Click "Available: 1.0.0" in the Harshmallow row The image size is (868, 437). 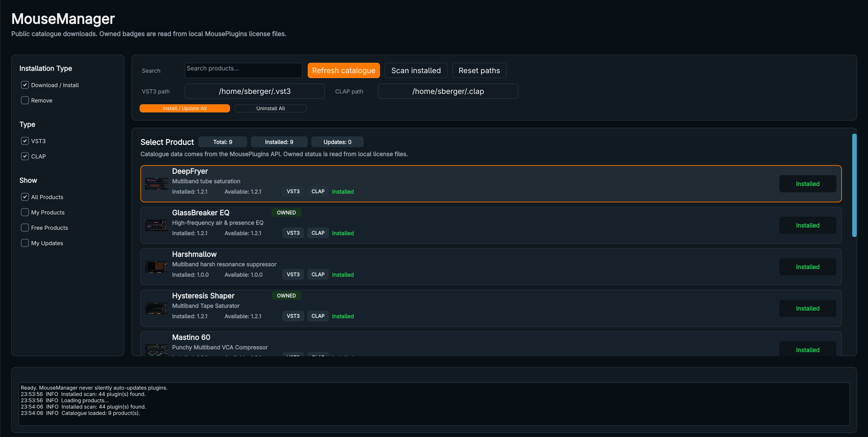click(x=244, y=275)
